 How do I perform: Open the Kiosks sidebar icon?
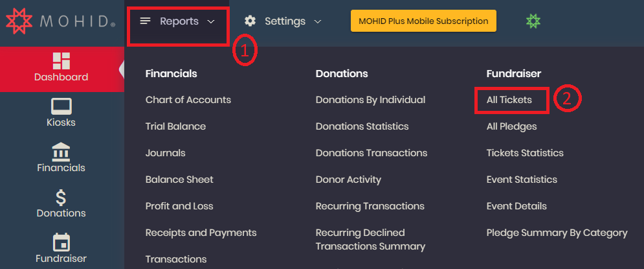[x=61, y=106]
